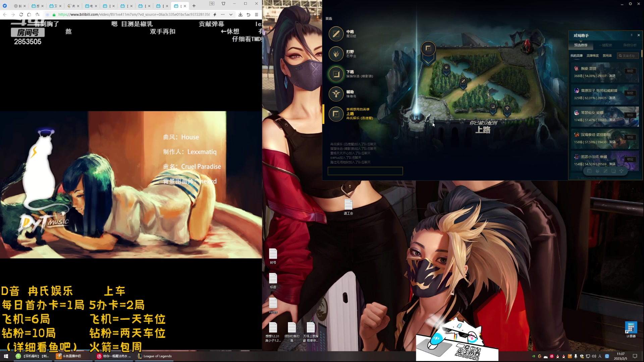
Task: Bookmark this page with star icon
Action: (37, 14)
